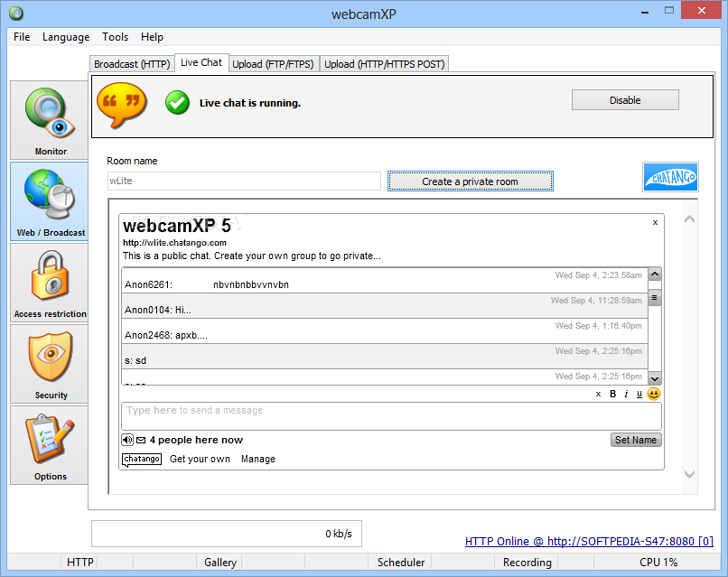Click the orange chat quote bubble icon
The image size is (728, 577).
point(121,105)
